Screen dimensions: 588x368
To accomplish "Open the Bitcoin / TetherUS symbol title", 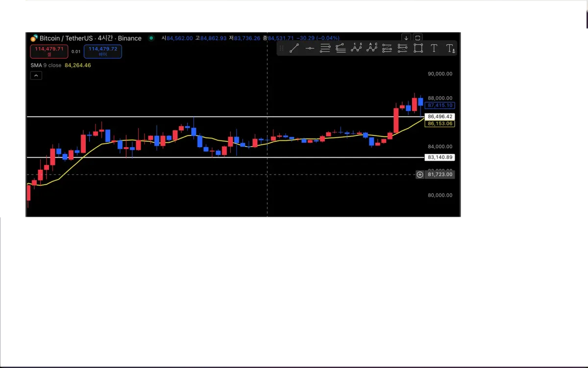I will pos(91,38).
